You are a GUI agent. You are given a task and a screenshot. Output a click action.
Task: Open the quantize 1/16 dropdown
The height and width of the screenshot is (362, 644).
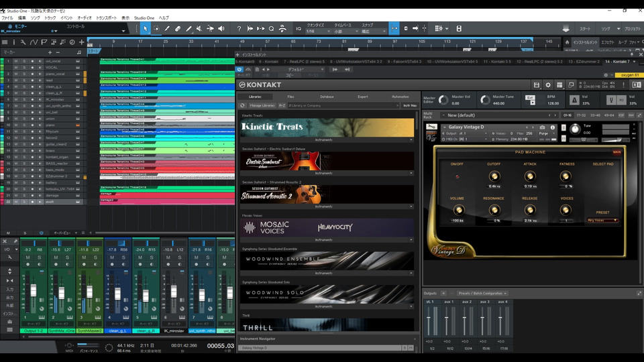point(318,32)
